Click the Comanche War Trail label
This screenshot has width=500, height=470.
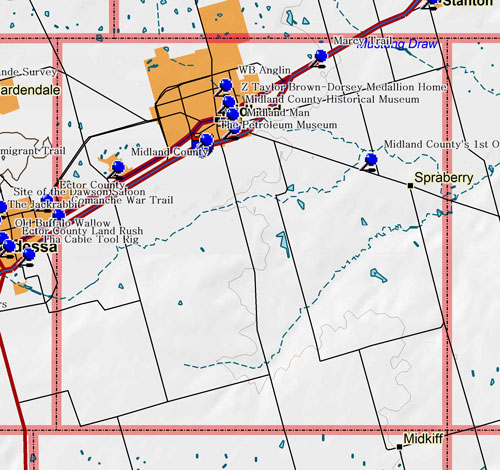(122, 200)
